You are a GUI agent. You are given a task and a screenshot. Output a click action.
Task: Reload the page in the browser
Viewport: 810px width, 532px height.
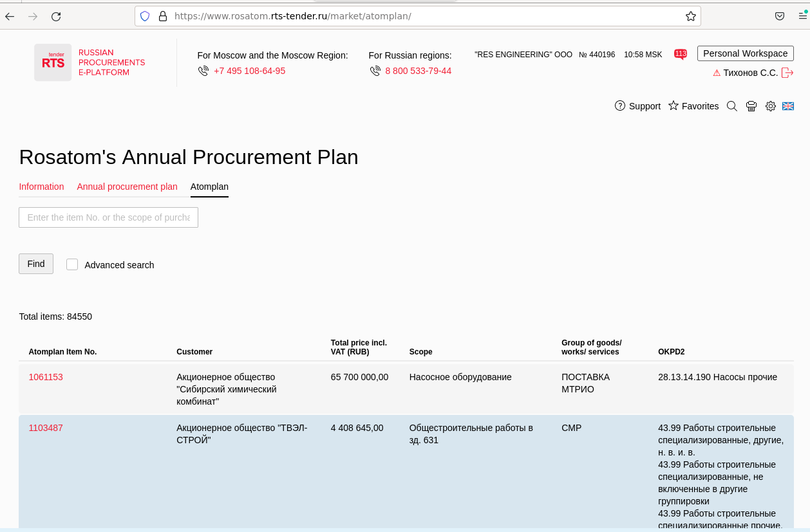56,16
